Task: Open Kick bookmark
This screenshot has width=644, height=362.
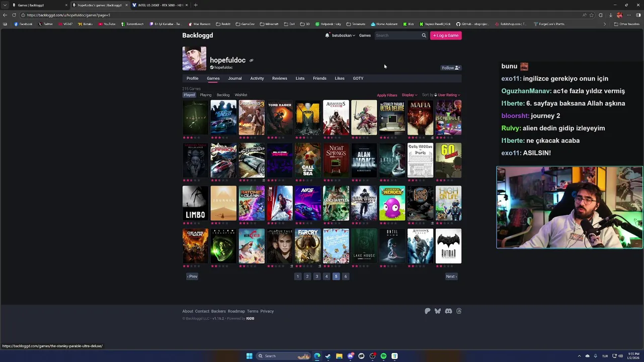Action: point(409,24)
